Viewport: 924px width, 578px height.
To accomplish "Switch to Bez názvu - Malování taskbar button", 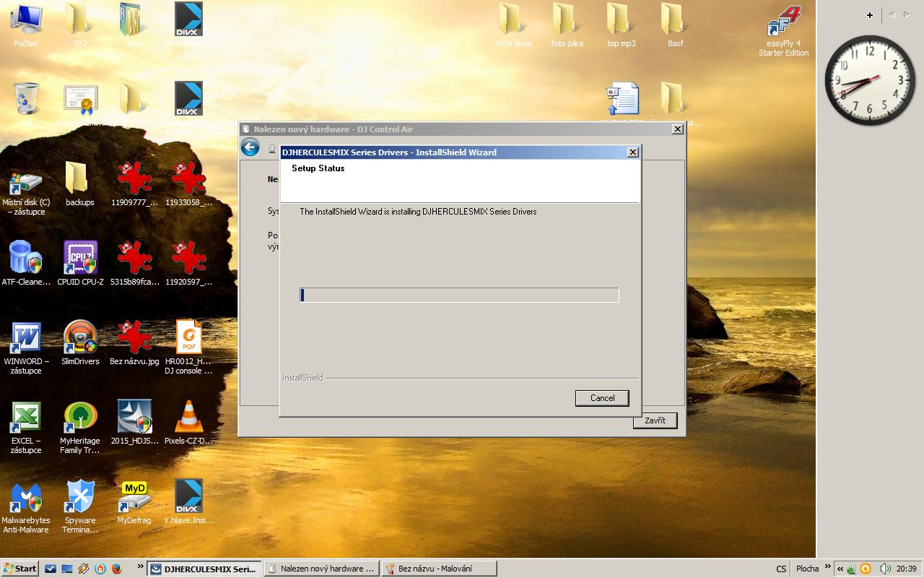I will (x=439, y=569).
